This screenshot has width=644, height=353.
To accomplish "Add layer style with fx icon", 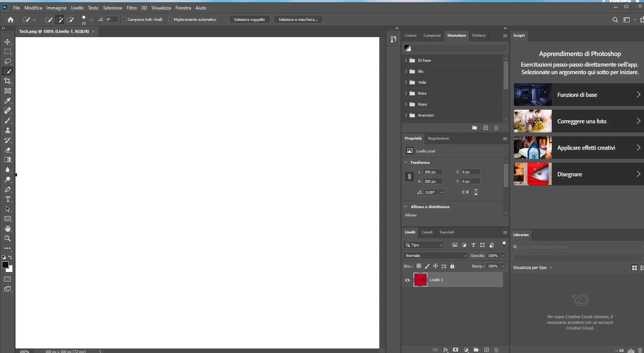I will 445,350.
